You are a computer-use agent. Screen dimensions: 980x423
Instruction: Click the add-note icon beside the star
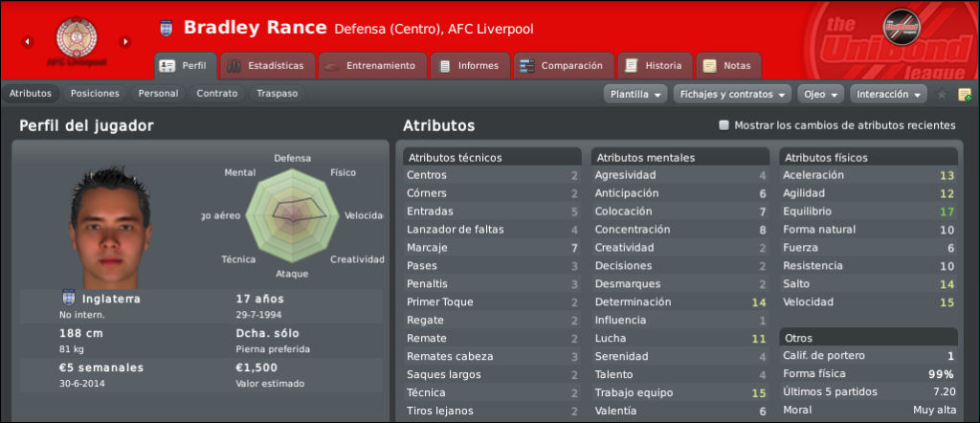click(965, 95)
